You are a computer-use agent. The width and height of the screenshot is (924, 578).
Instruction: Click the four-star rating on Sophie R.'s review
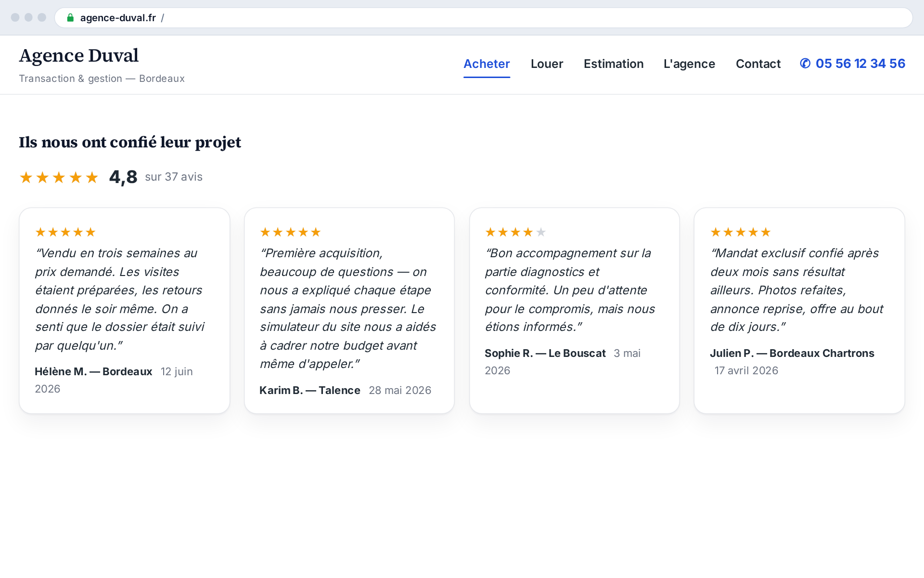515,232
